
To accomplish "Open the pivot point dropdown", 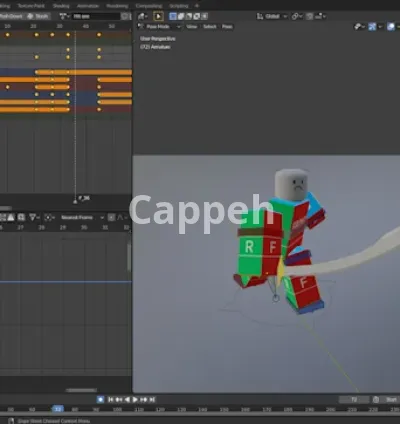I will [x=296, y=16].
